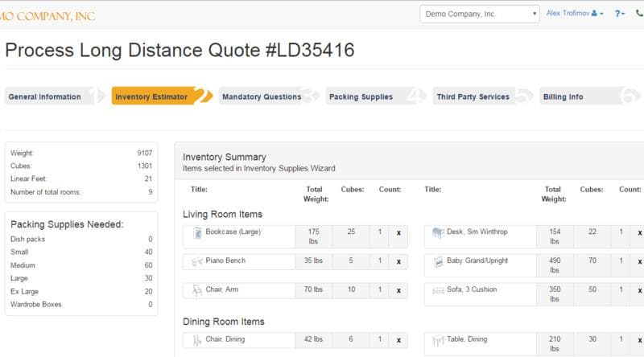Click the Baby Grand/Upright piano icon
Screen dimensions: 644x357
pos(438,261)
